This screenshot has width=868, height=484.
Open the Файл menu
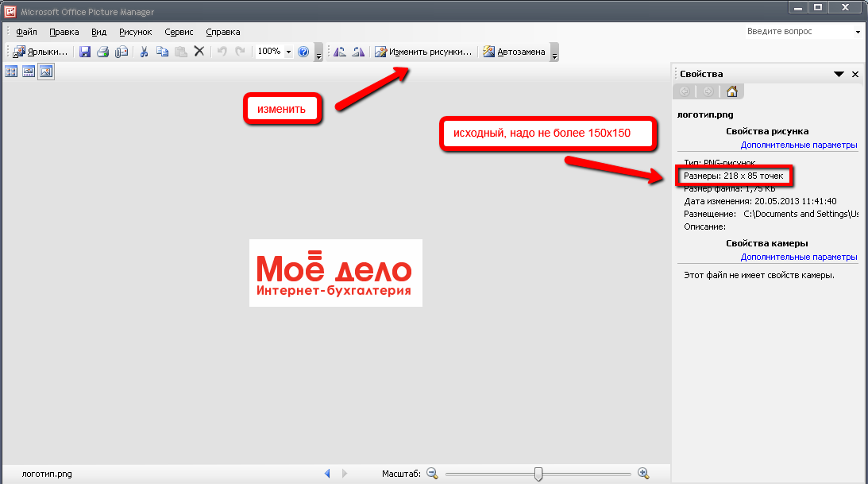(x=26, y=33)
